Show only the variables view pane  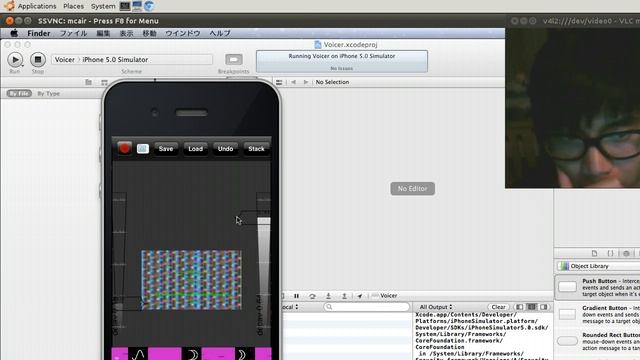(x=520, y=307)
